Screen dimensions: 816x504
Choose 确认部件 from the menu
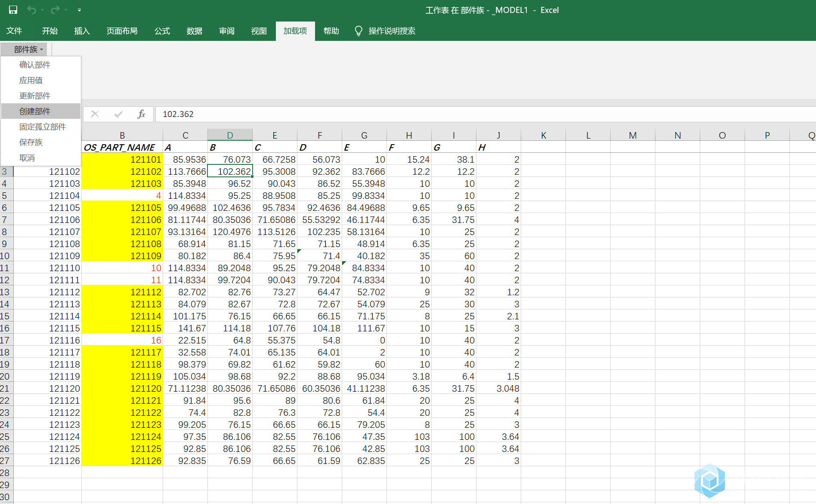coord(41,65)
